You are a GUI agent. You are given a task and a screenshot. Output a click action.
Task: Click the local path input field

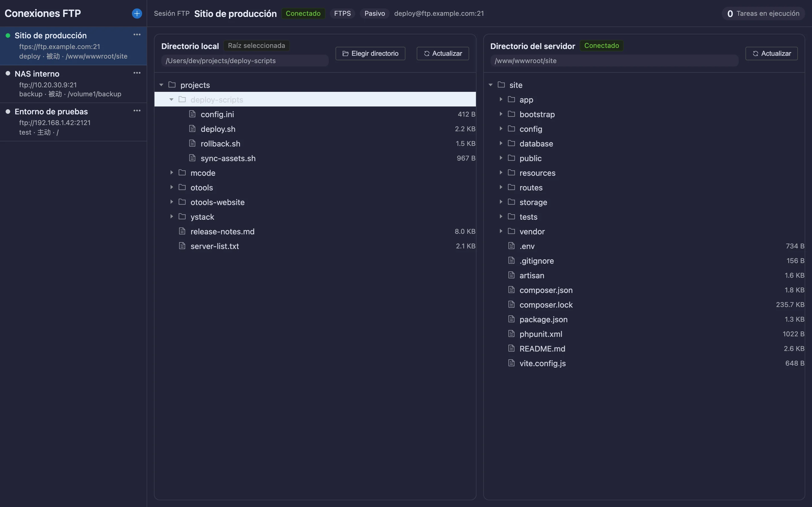[245, 61]
